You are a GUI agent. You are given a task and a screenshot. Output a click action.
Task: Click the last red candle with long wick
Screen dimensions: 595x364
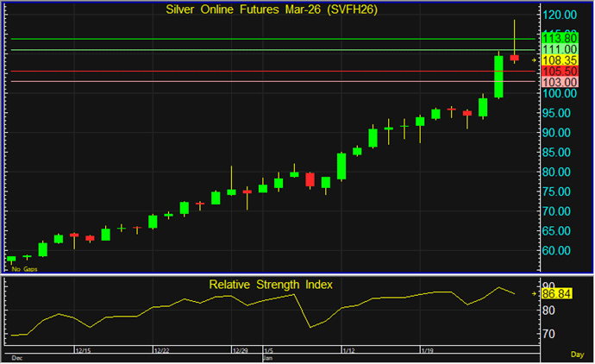click(x=515, y=57)
